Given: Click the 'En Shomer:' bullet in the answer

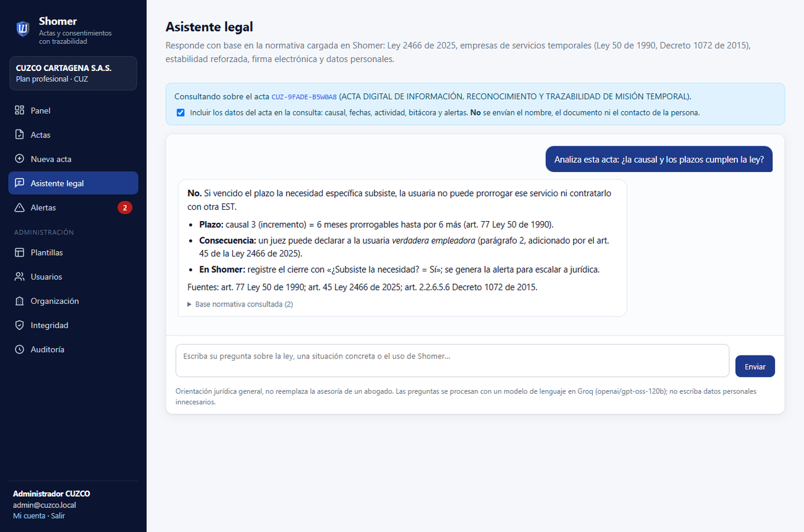Looking at the screenshot, I should (399, 269).
